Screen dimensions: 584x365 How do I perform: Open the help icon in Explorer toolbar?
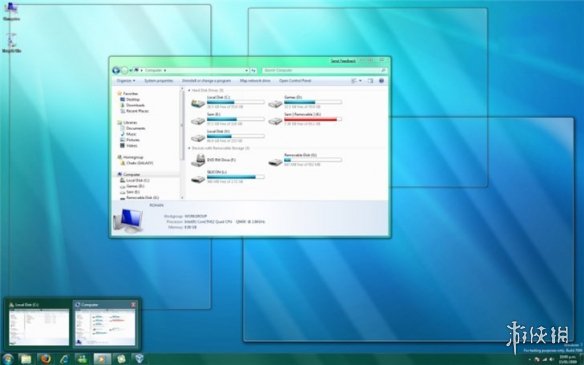[381, 81]
